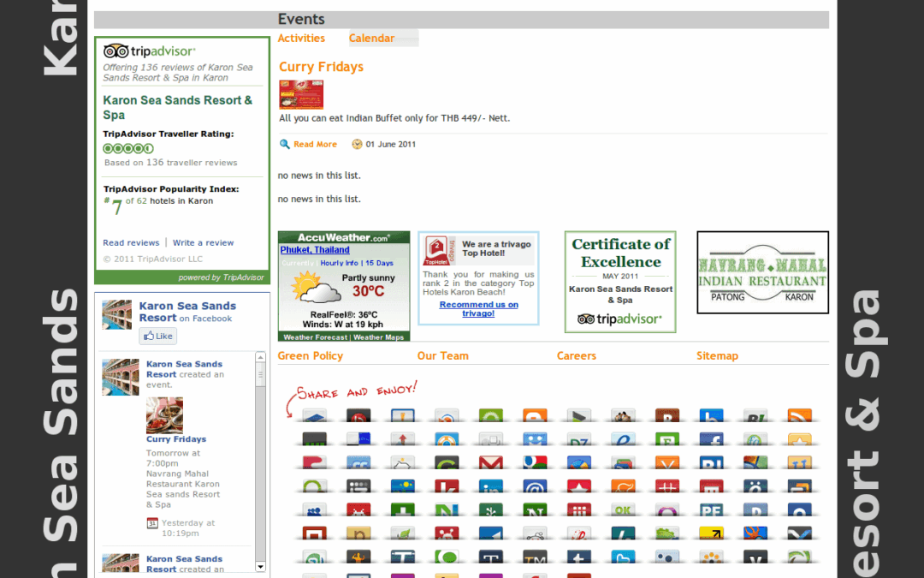Open the Our Team page

pos(442,355)
